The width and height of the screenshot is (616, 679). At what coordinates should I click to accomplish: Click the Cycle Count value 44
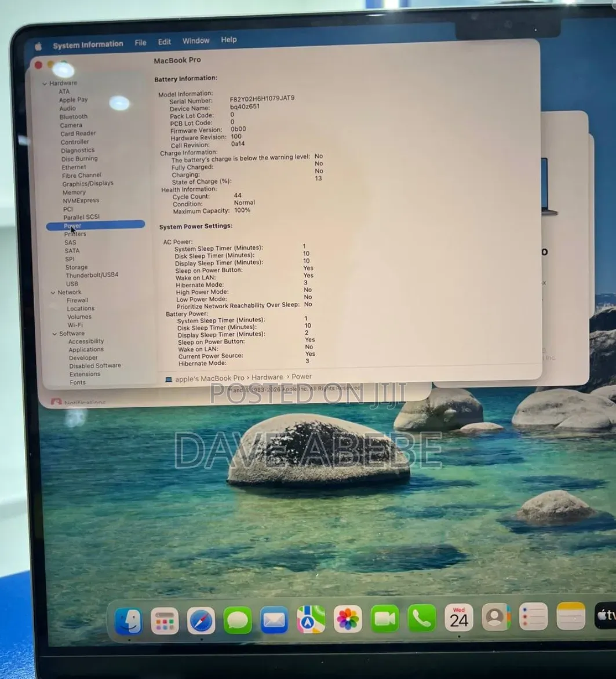[238, 195]
